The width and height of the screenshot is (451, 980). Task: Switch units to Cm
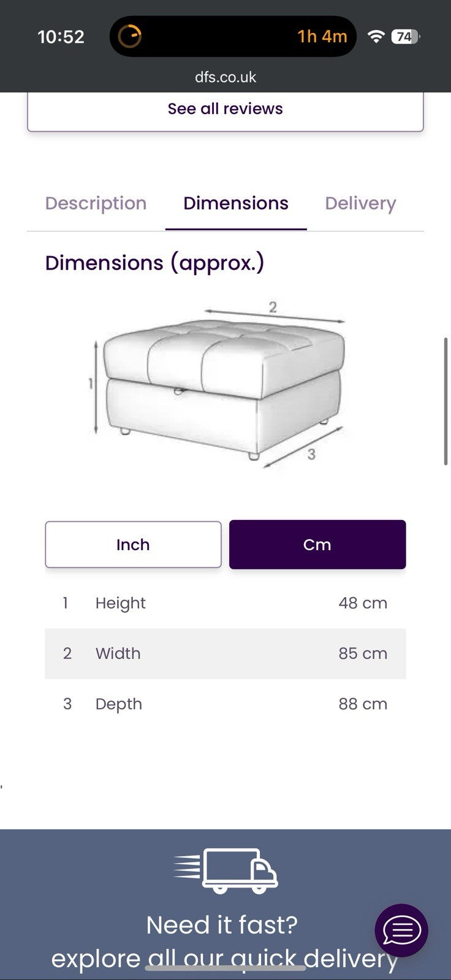click(317, 545)
